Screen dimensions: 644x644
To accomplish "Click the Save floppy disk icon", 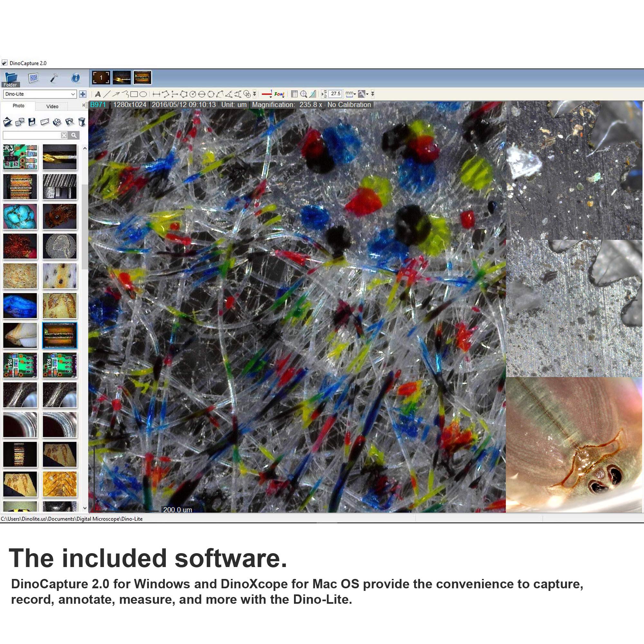I will pos(32,122).
